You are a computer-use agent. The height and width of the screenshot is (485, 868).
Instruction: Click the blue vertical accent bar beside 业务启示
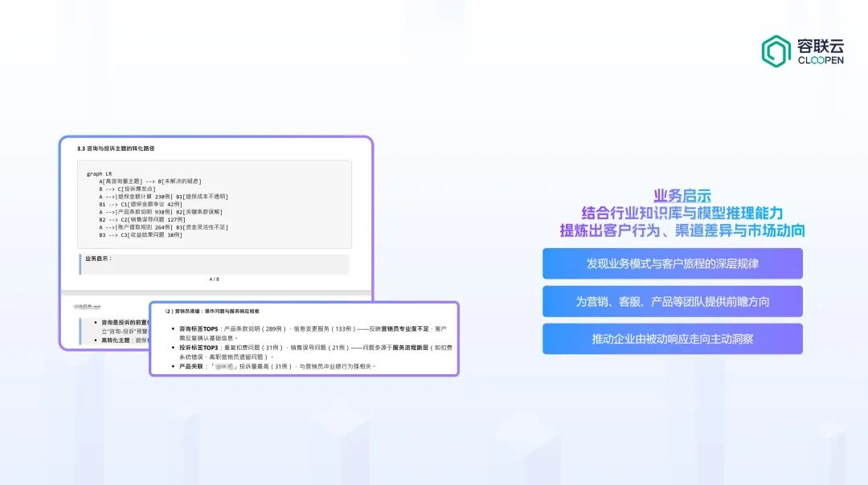[80, 265]
